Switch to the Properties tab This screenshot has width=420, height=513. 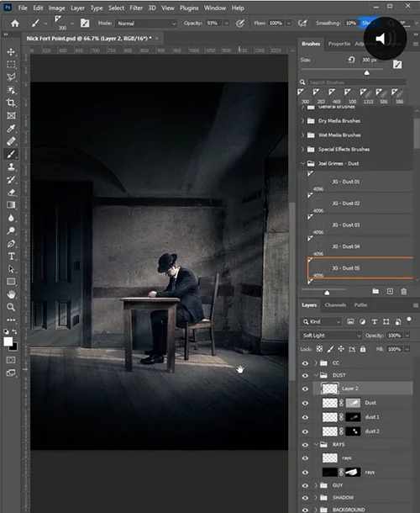click(x=339, y=44)
